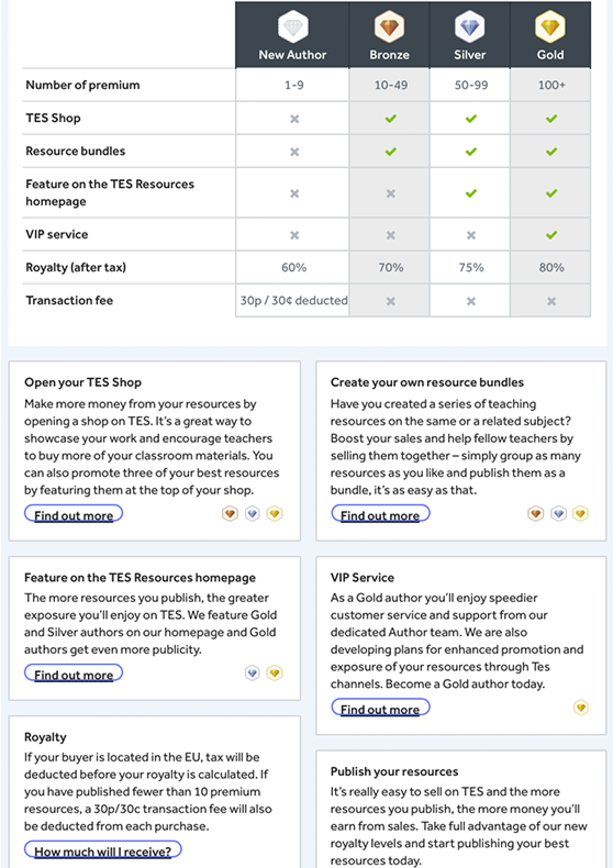The height and width of the screenshot is (868, 613).
Task: Click the Silver badge icon in header
Action: tap(470, 26)
